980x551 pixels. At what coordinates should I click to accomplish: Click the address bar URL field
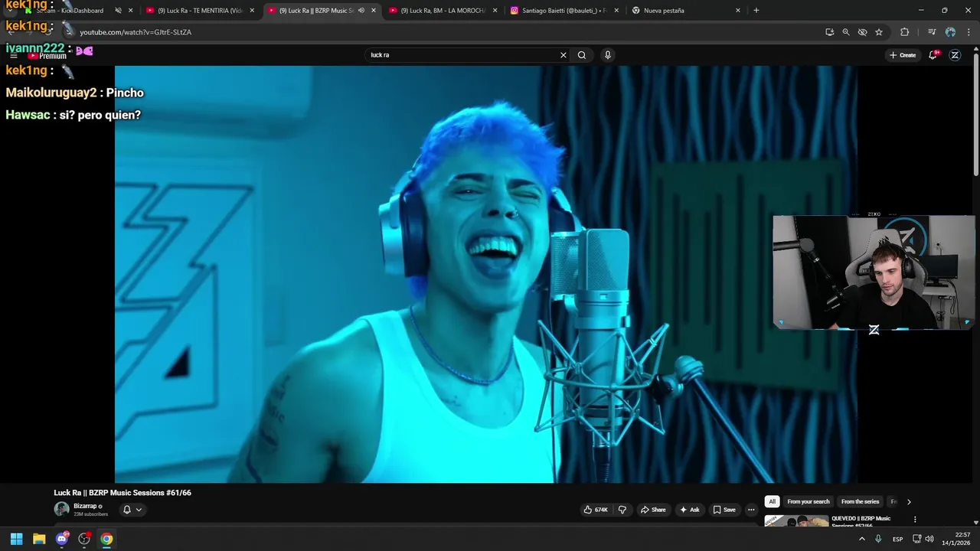444,32
